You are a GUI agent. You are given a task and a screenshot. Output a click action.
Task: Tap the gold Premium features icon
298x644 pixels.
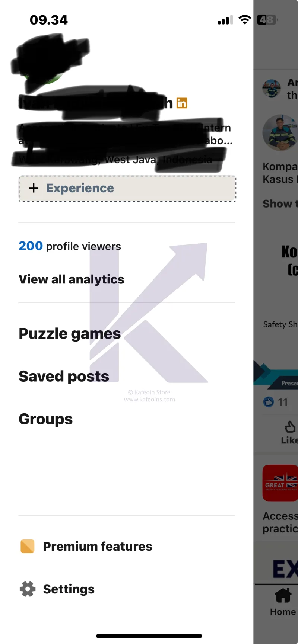click(28, 547)
